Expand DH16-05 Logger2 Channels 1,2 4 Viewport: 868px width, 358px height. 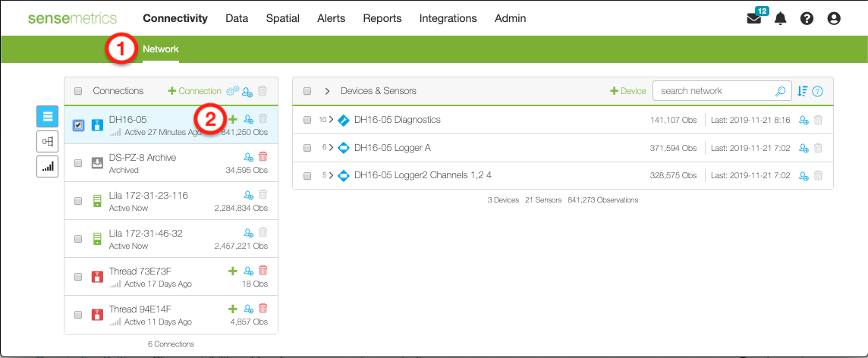click(331, 176)
